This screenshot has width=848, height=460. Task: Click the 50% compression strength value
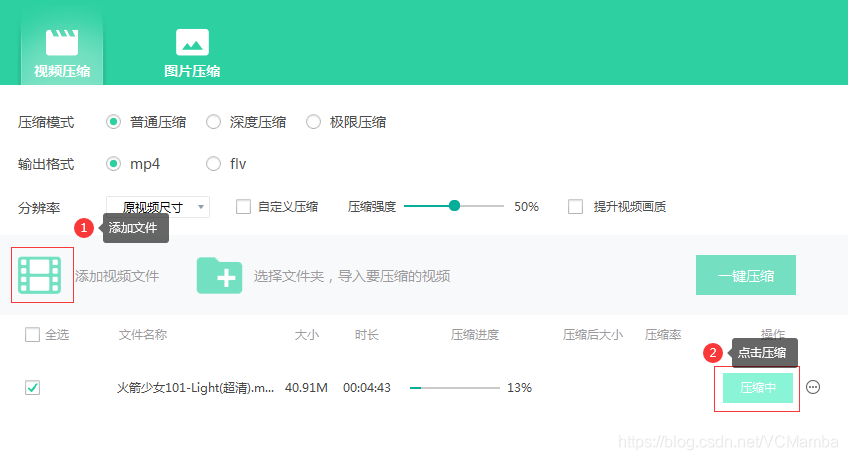[526, 206]
